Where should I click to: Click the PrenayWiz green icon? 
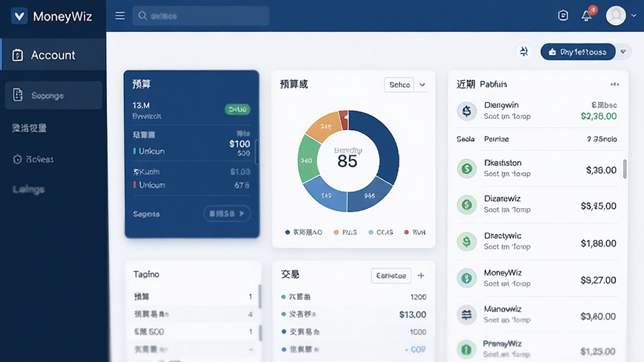(x=467, y=349)
